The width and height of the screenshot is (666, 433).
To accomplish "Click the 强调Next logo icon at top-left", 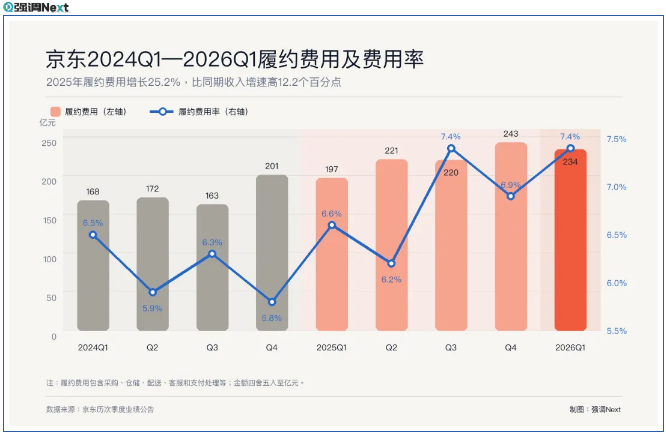I will 8,7.
